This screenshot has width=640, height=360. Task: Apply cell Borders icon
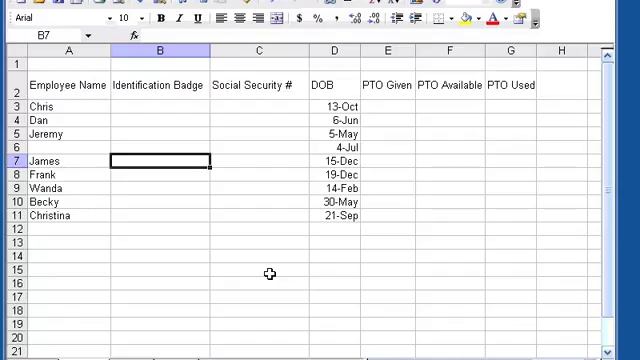coord(438,18)
